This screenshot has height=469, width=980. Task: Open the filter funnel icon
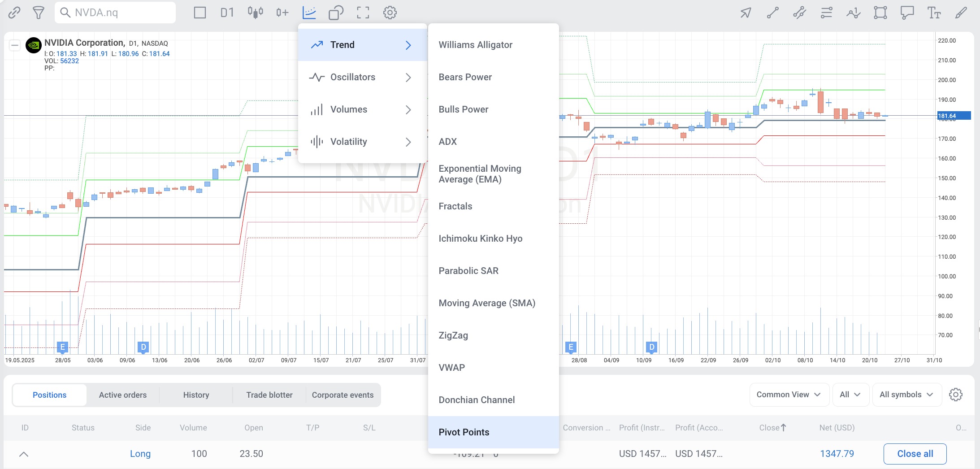[x=39, y=13]
